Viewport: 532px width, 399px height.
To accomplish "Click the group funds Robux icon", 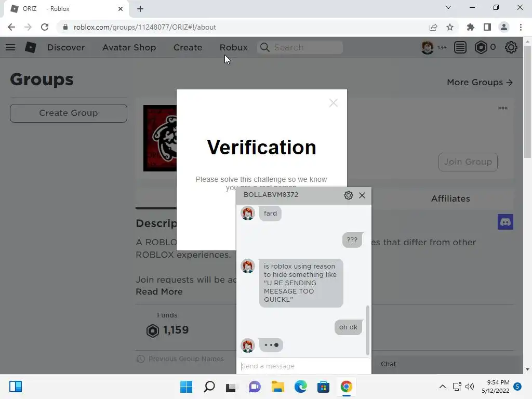I will pos(153,330).
